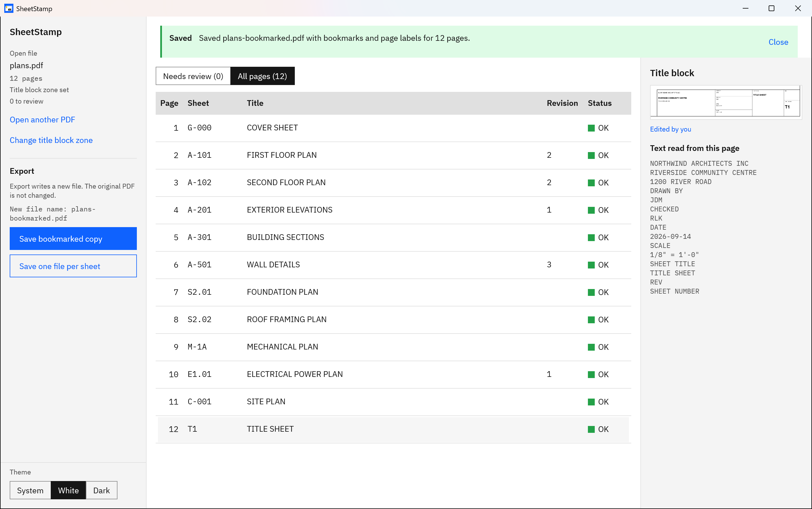
Task: Open the title block thumbnail preview
Action: [x=726, y=102]
